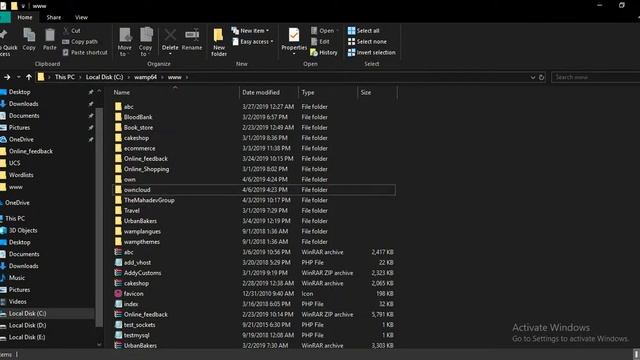This screenshot has width=640, height=360.
Task: Click the Select none icon
Action: coord(351,42)
